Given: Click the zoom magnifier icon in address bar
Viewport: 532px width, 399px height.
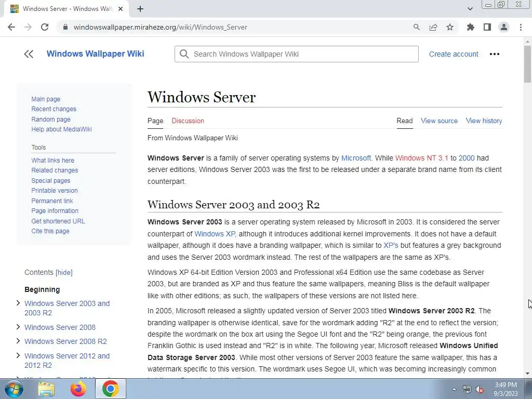Looking at the screenshot, I should (416, 27).
